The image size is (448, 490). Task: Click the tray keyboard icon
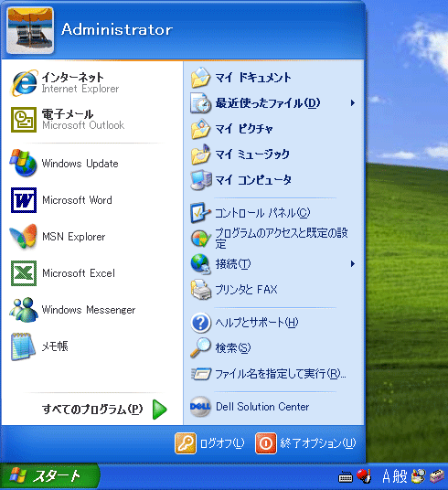(346, 477)
